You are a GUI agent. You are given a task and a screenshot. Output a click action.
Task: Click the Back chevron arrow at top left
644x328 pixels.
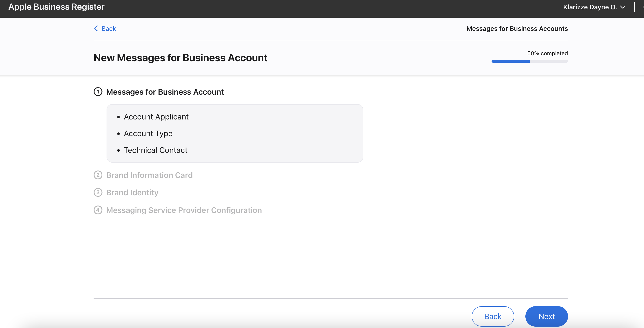click(x=96, y=29)
